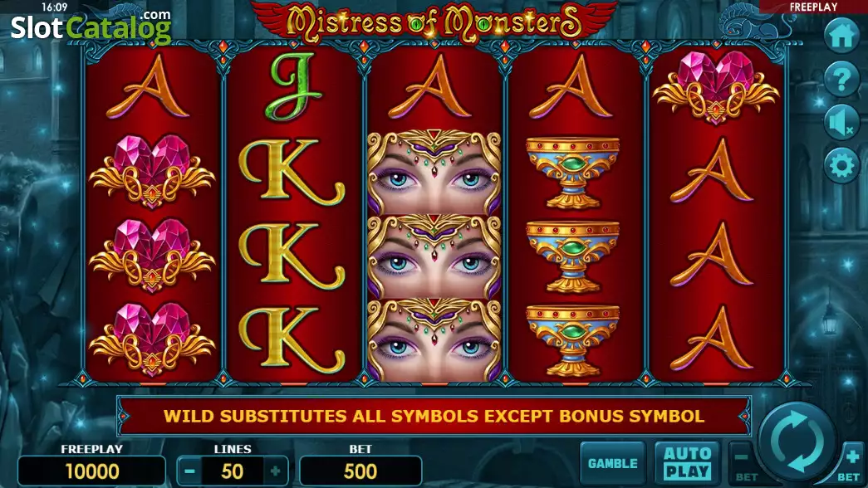This screenshot has width=868, height=488.
Task: Spin the reels with circular arrows button
Action: coord(797,442)
